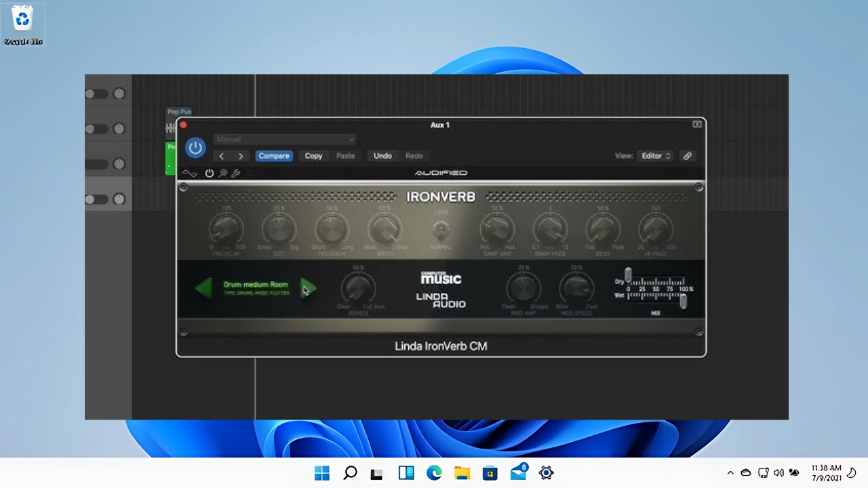The height and width of the screenshot is (488, 868).
Task: Click the magnifier zoom icon
Action: 223,174
